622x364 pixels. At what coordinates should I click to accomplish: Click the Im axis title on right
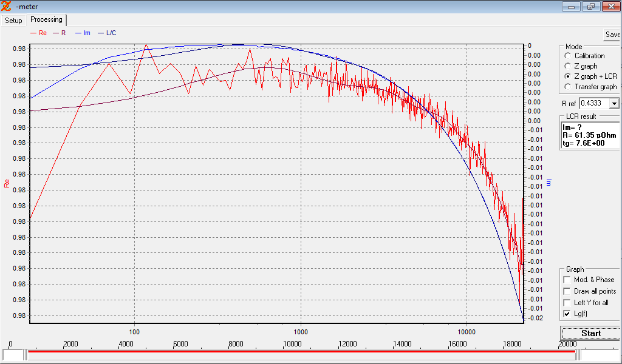[549, 183]
